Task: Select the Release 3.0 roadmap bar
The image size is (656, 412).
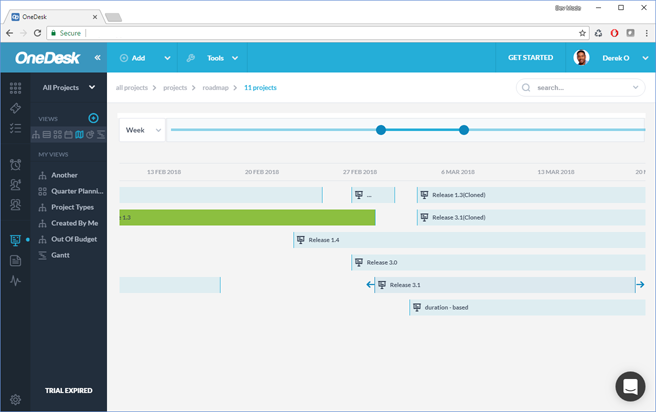Action: (x=498, y=262)
